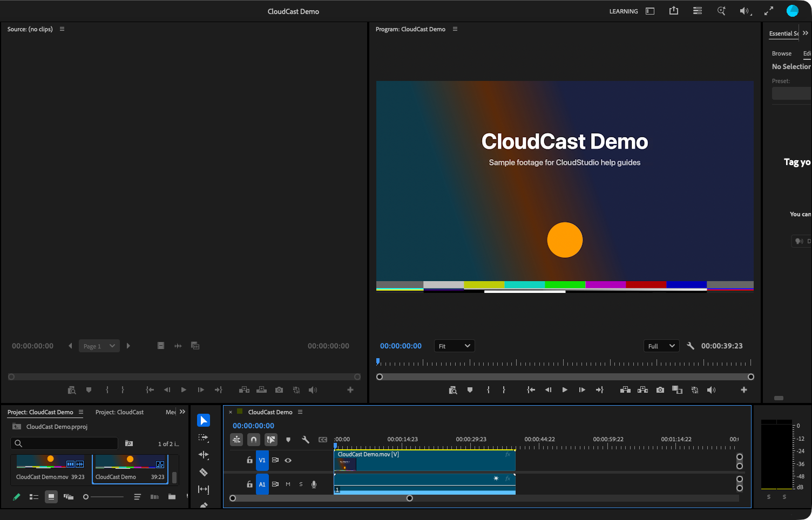The width and height of the screenshot is (812, 520).
Task: Open Program monitor settings wrench
Action: coord(691,346)
